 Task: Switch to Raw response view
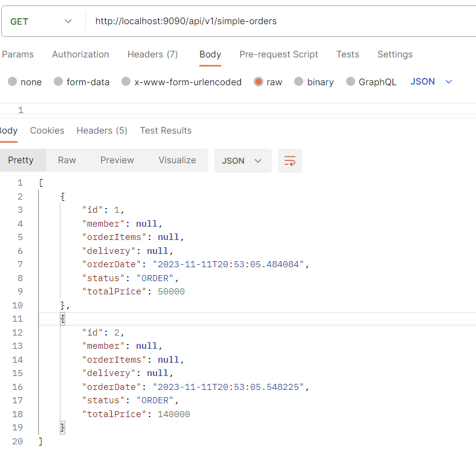67,160
